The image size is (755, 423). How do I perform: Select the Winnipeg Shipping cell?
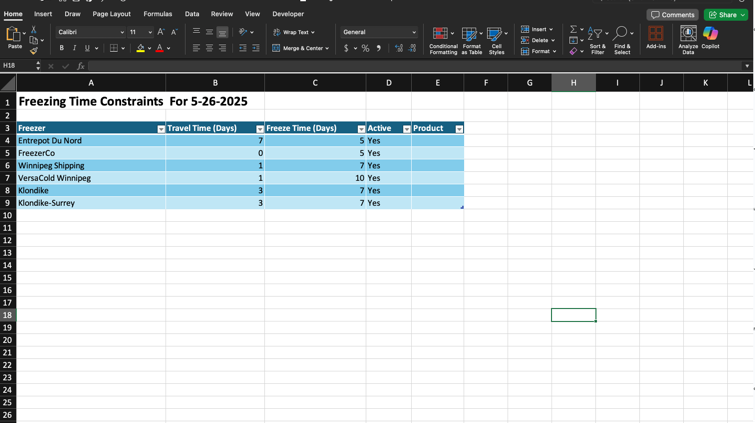[x=90, y=166]
